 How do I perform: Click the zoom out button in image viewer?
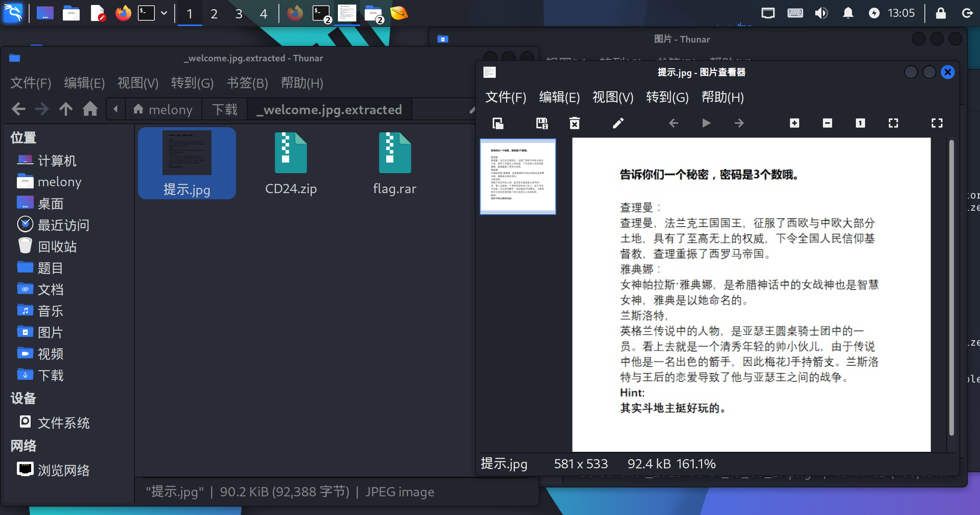point(827,123)
